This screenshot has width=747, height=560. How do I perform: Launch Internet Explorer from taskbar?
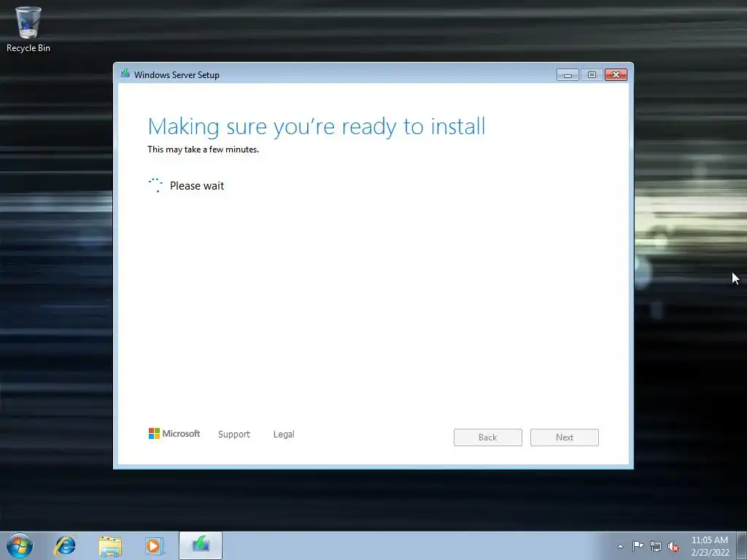[x=65, y=545]
